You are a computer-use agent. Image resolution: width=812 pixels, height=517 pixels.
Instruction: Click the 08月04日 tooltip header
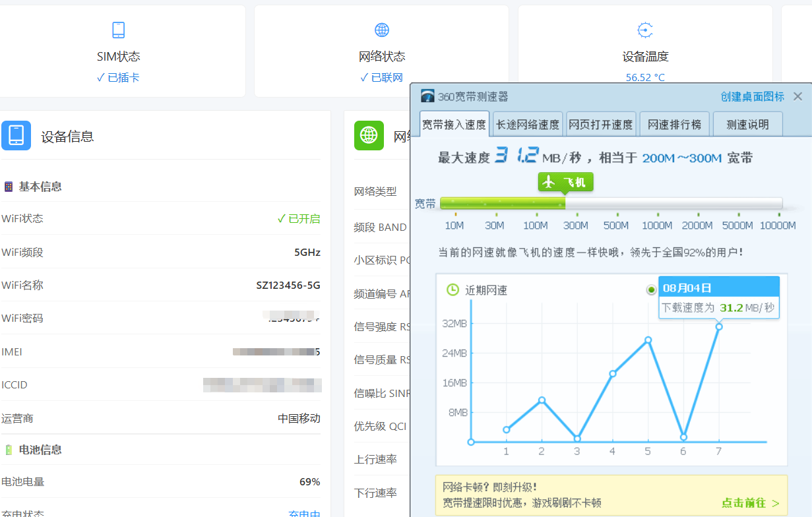pyautogui.click(x=719, y=288)
